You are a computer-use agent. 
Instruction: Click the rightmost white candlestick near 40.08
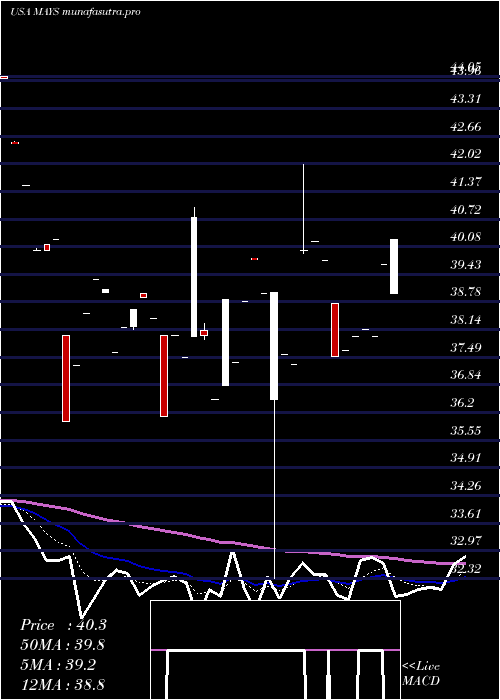394,267
